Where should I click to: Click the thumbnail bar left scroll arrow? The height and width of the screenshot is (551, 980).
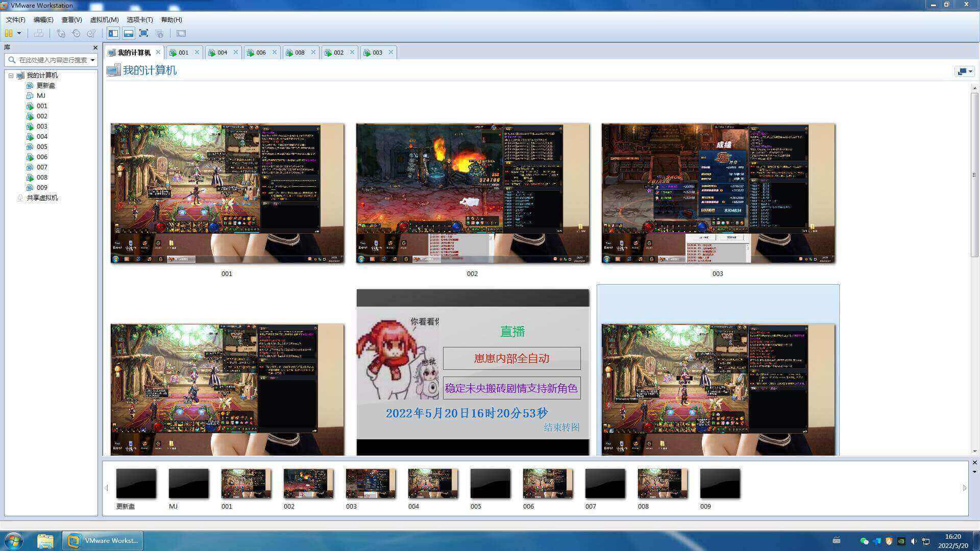click(x=106, y=488)
